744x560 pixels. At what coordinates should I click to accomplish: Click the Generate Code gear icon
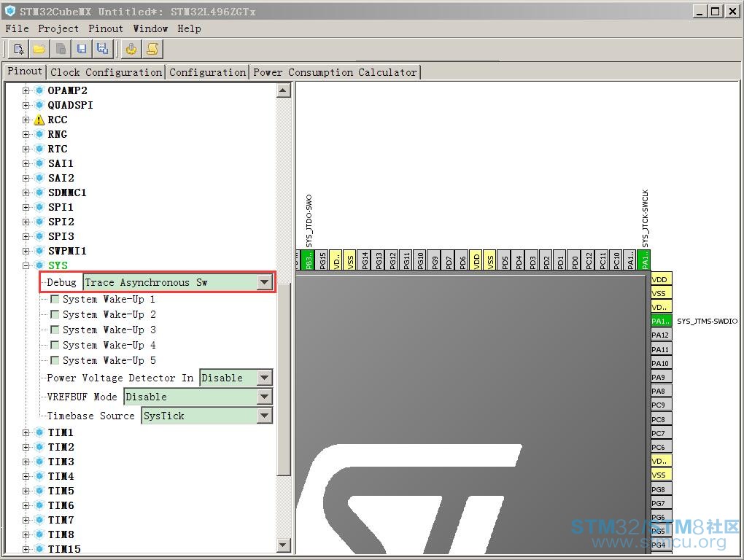tap(131, 49)
